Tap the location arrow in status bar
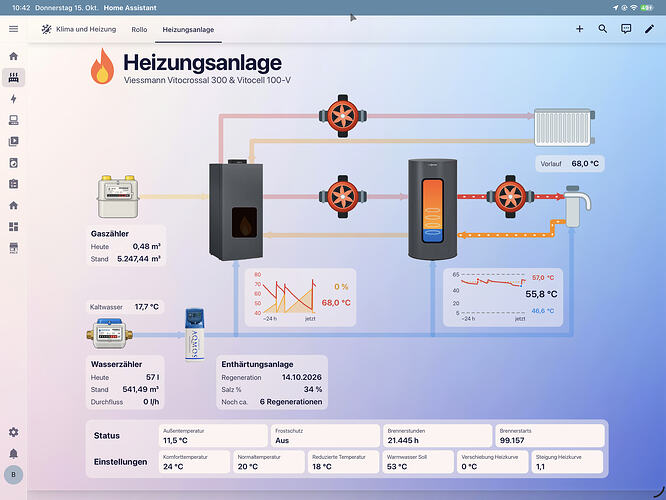Viewport: 666px width, 500px height. (615, 8)
